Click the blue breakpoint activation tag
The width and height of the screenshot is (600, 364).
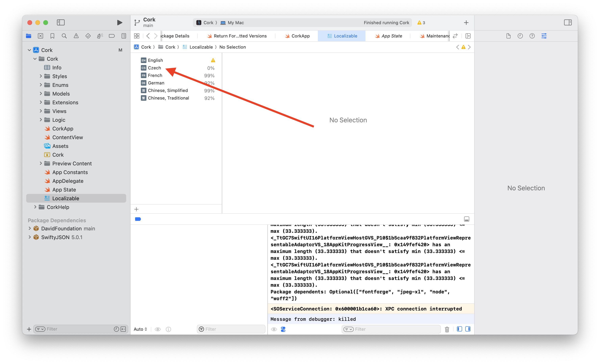138,219
